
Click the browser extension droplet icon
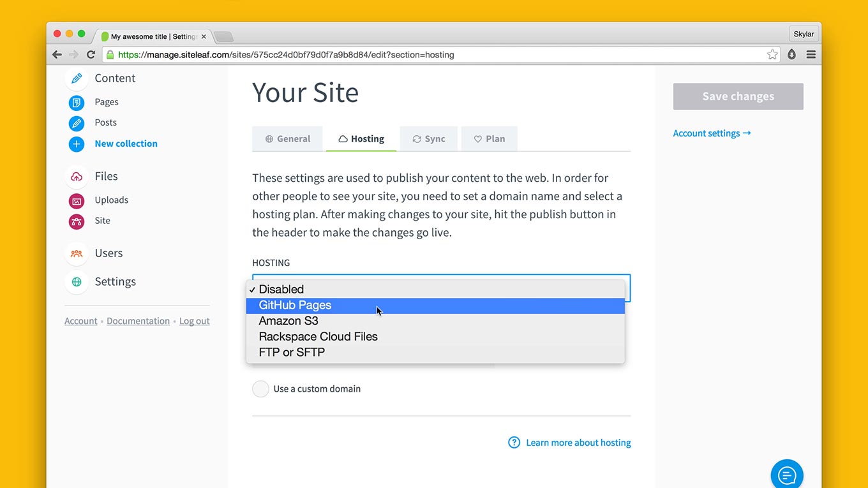point(791,55)
